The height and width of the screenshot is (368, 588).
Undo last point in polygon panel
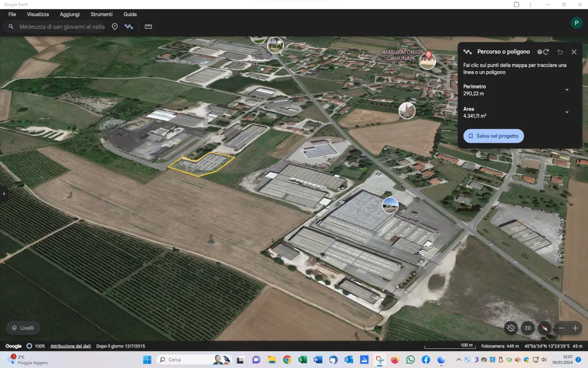click(560, 52)
